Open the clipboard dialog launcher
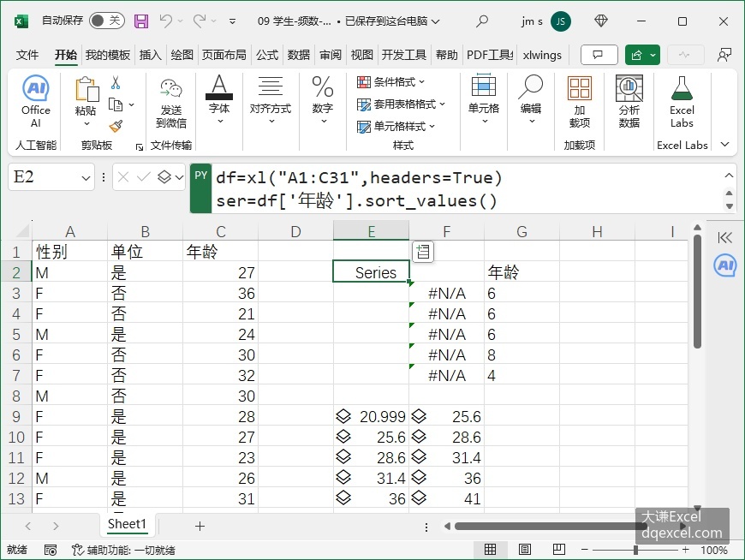Screen dimensions: 745x560 pyautogui.click(x=140, y=146)
